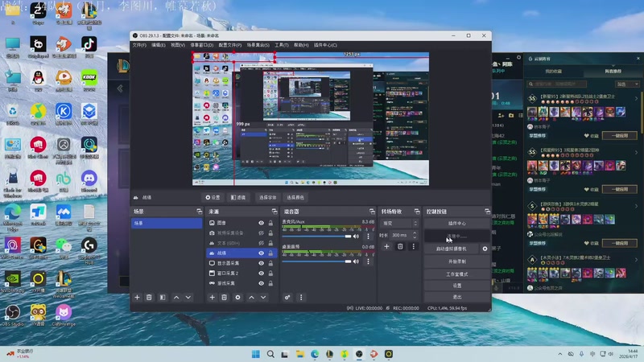Adjust the 时长 300 ms duration stepper
This screenshot has height=362, width=644.
click(415, 235)
